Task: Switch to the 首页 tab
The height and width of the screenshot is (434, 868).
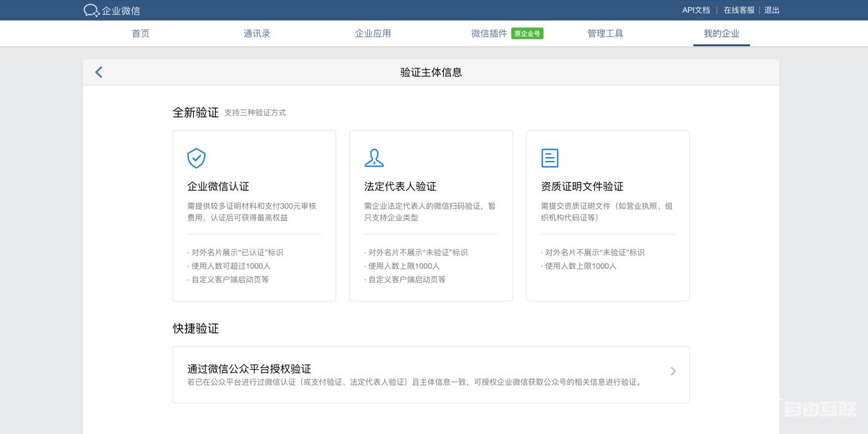Action: [x=140, y=33]
